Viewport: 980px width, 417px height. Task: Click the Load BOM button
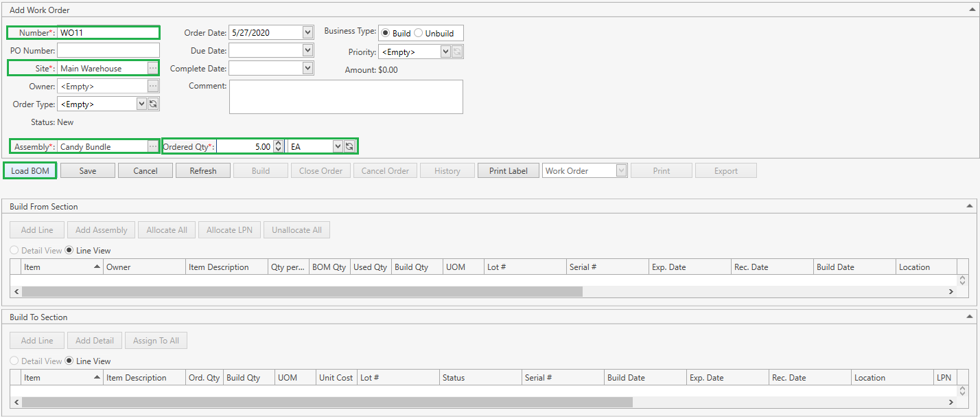tap(30, 170)
